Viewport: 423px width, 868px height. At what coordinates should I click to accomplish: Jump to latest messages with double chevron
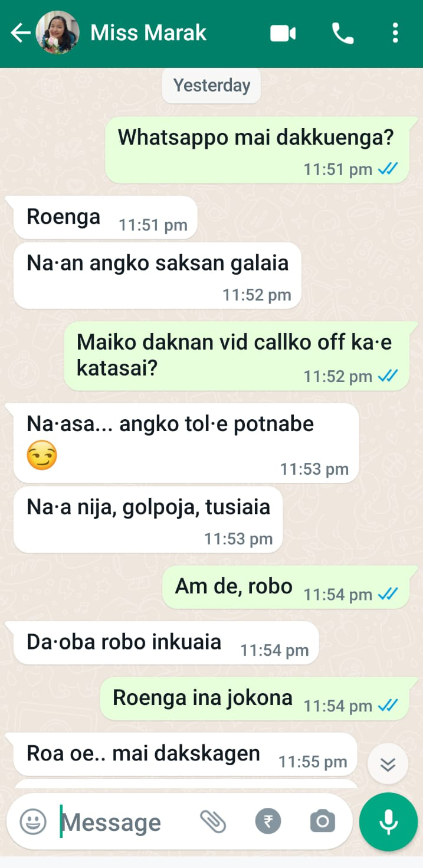pyautogui.click(x=388, y=764)
